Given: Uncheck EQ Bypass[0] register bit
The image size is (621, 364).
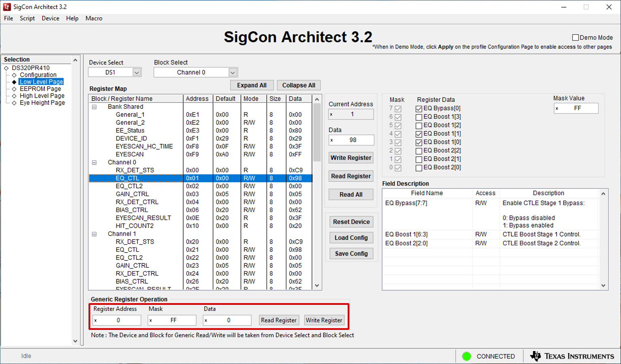Looking at the screenshot, I should point(419,109).
